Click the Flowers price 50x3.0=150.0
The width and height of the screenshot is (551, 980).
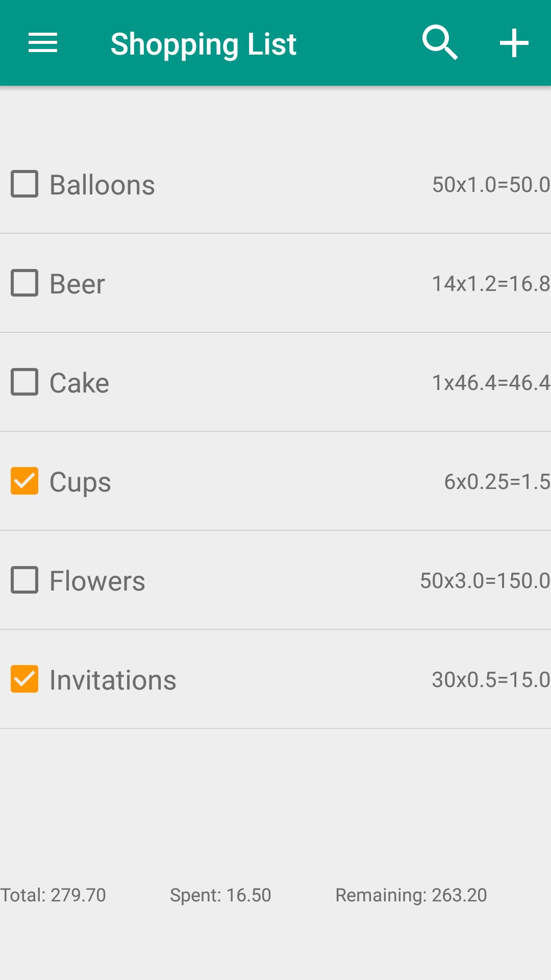(x=485, y=580)
